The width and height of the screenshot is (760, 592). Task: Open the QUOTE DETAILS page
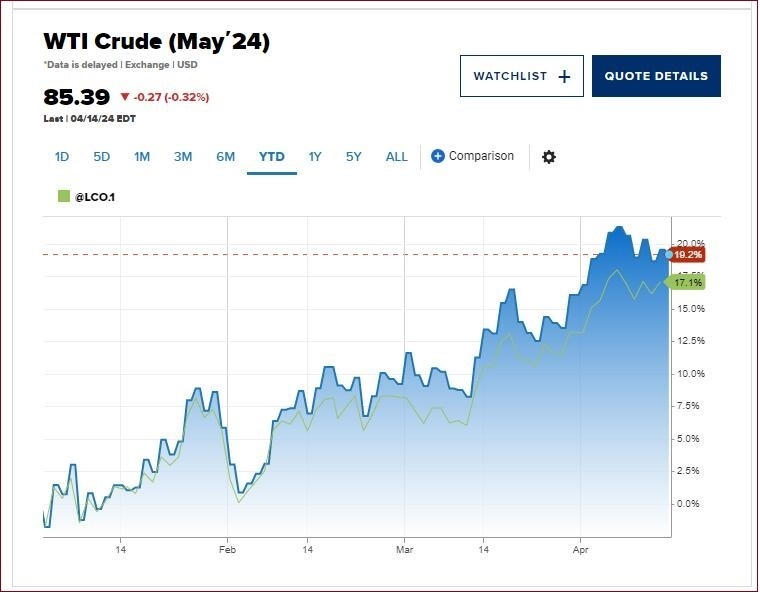(x=656, y=76)
